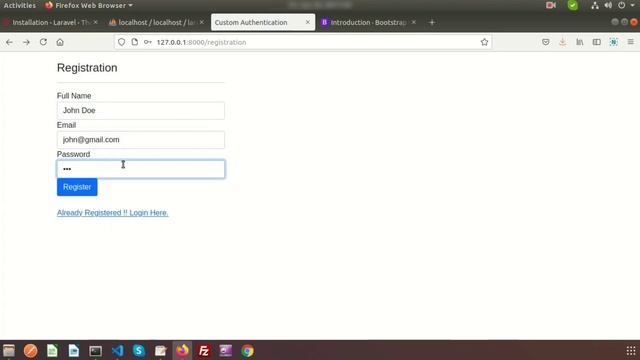Open the purple screenshot app dock icon
This screenshot has width=640, height=360.
226,351
